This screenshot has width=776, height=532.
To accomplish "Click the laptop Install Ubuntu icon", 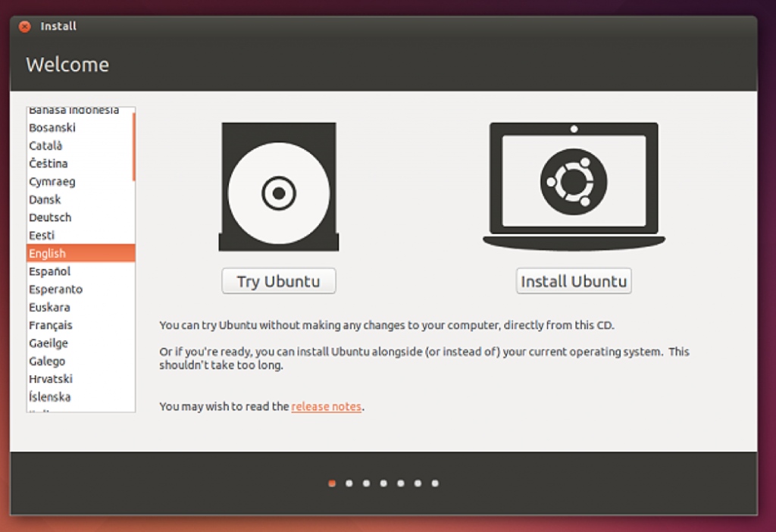I will point(574,186).
